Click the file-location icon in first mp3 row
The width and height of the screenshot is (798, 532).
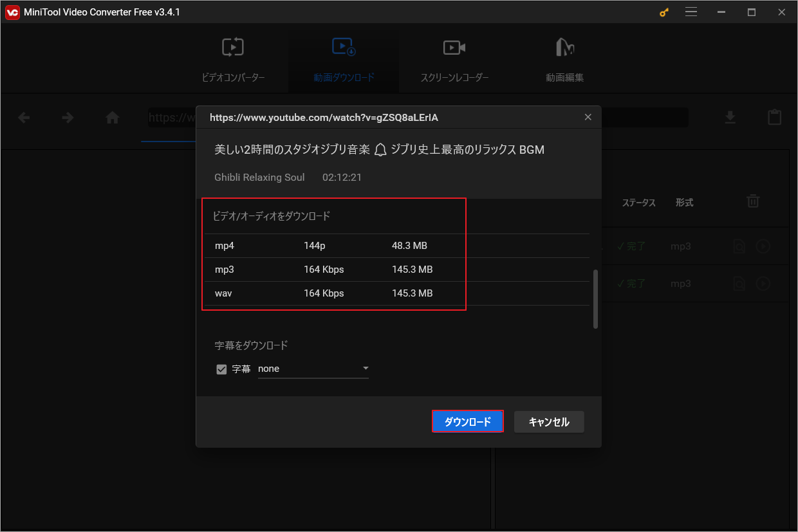coord(740,246)
